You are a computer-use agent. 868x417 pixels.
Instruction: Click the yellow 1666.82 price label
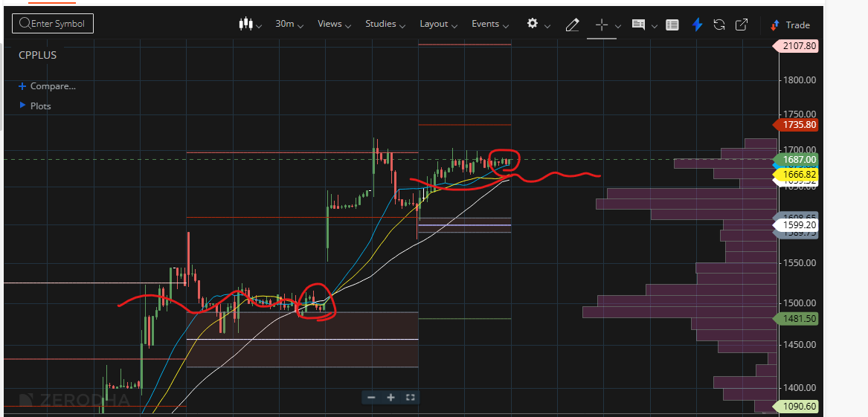pos(796,175)
